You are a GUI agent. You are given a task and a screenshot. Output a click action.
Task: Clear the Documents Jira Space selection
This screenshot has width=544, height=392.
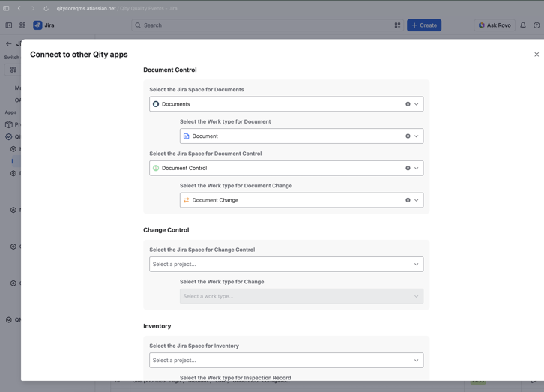pos(408,104)
